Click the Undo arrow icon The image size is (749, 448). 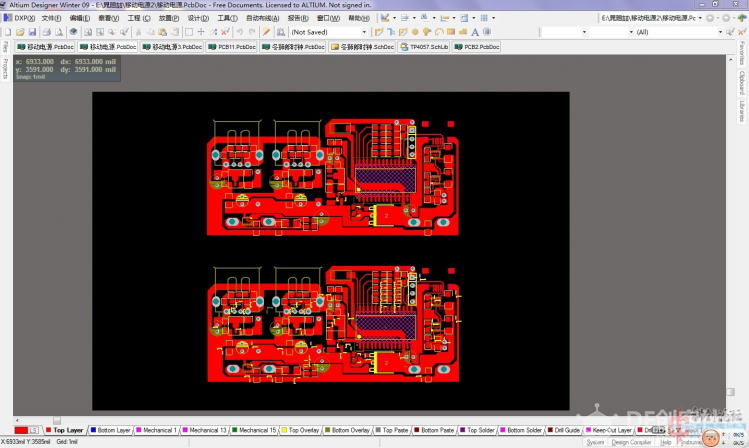click(240, 32)
